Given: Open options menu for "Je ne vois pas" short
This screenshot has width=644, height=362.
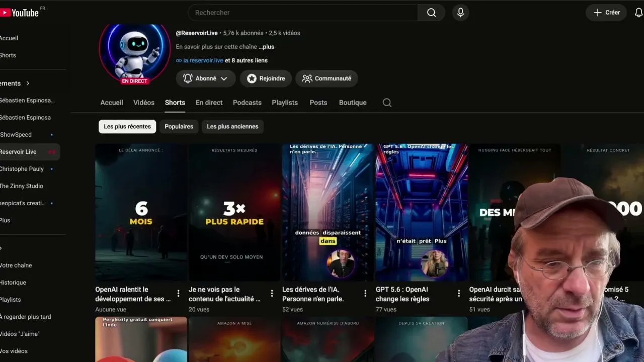Looking at the screenshot, I should point(272,293).
